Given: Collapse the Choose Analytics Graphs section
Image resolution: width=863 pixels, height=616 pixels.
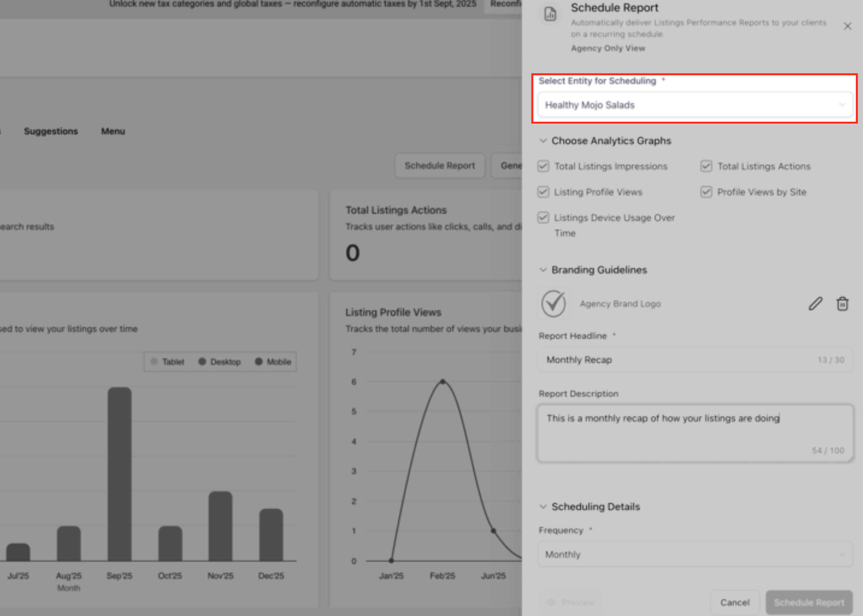Looking at the screenshot, I should (x=543, y=141).
